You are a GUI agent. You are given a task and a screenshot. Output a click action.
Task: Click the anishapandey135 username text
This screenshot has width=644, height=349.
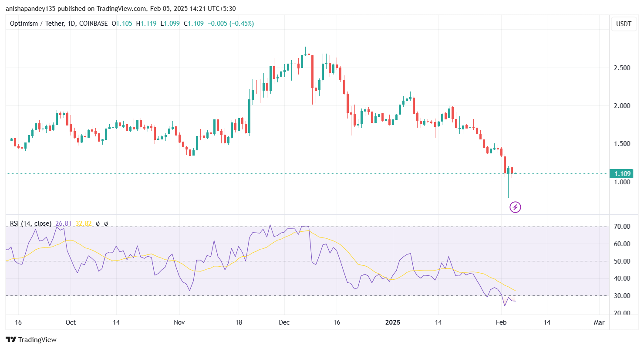tap(30, 8)
